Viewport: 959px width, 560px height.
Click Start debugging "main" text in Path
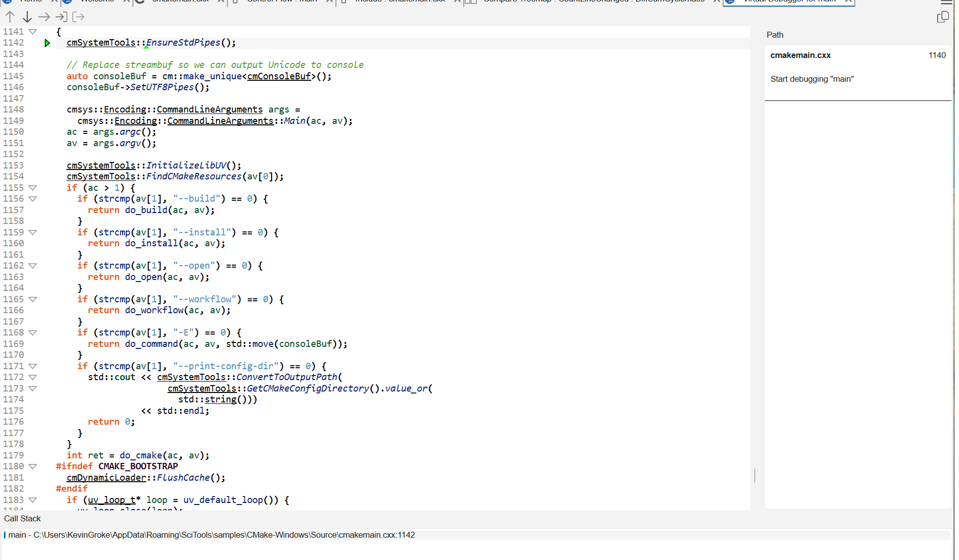click(812, 79)
